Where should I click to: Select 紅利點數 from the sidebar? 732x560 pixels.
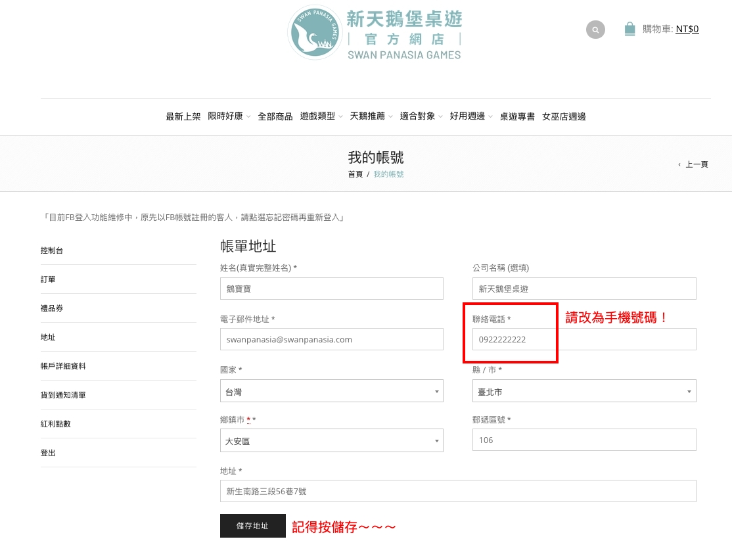[55, 423]
